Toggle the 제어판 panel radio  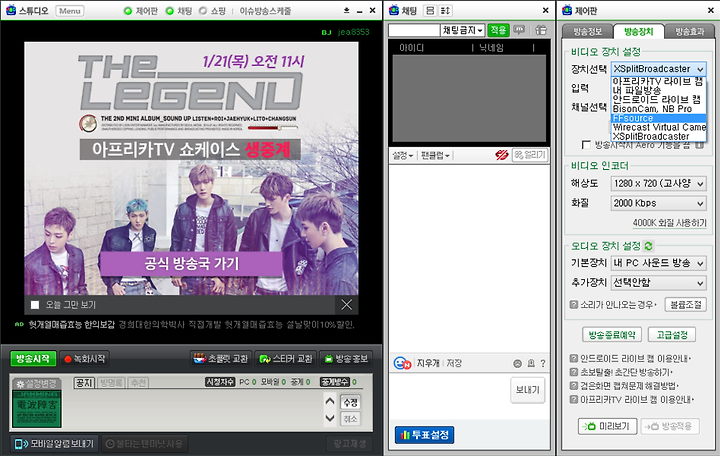pyautogui.click(x=128, y=11)
